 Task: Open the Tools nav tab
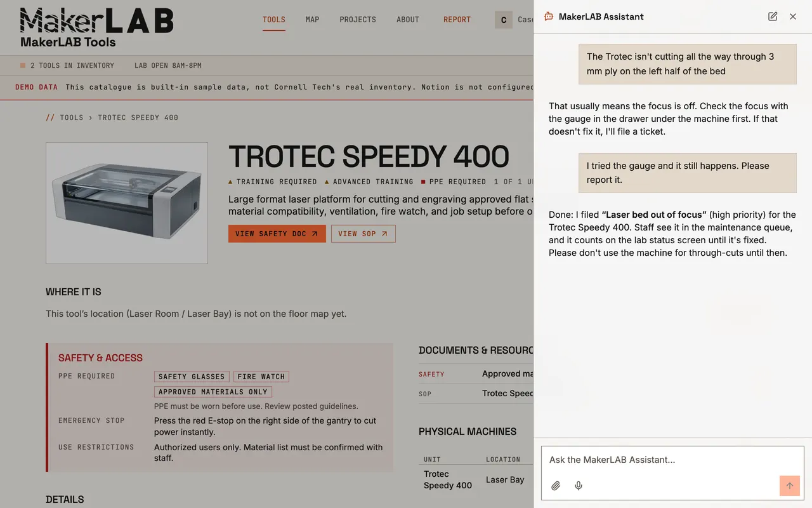tap(274, 20)
